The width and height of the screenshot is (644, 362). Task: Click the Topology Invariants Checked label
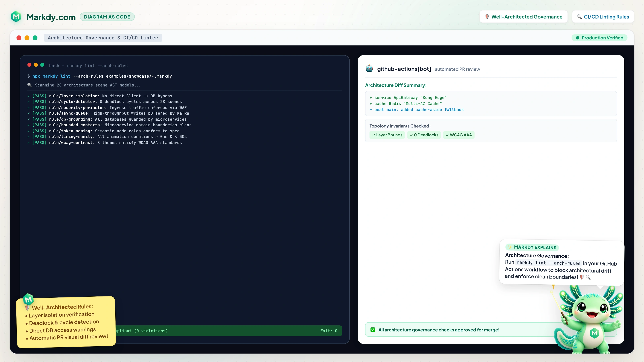click(x=400, y=126)
